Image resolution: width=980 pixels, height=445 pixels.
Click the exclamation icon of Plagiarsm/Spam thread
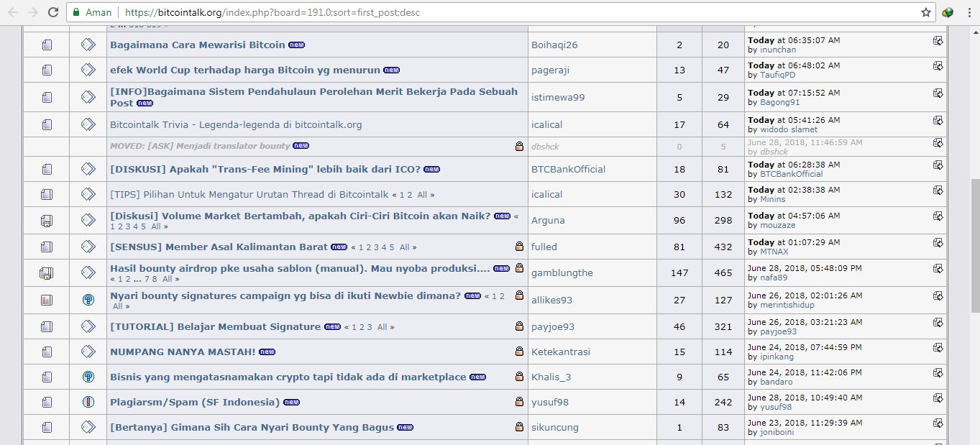pos(88,402)
